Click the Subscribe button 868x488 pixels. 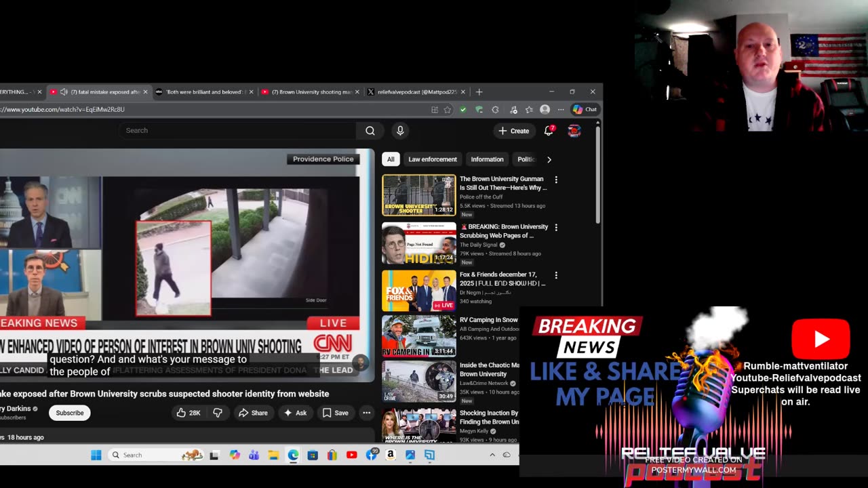(70, 413)
